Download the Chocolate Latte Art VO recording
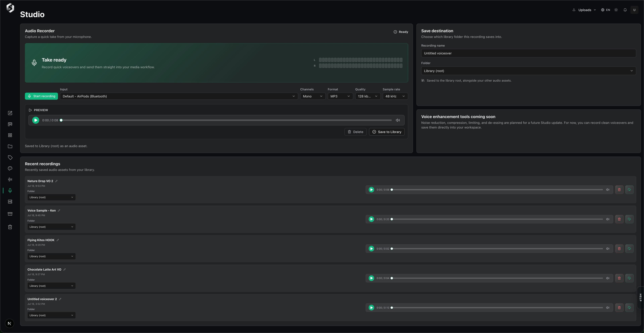 [629, 278]
